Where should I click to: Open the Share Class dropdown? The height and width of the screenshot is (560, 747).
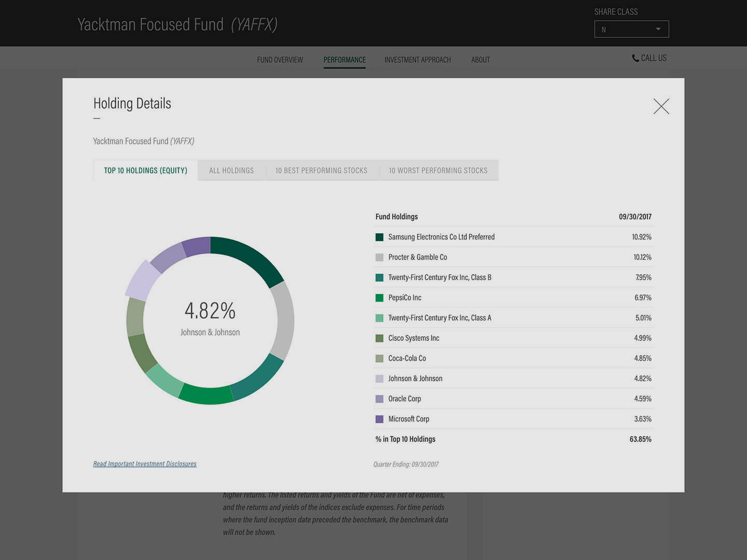[631, 30]
